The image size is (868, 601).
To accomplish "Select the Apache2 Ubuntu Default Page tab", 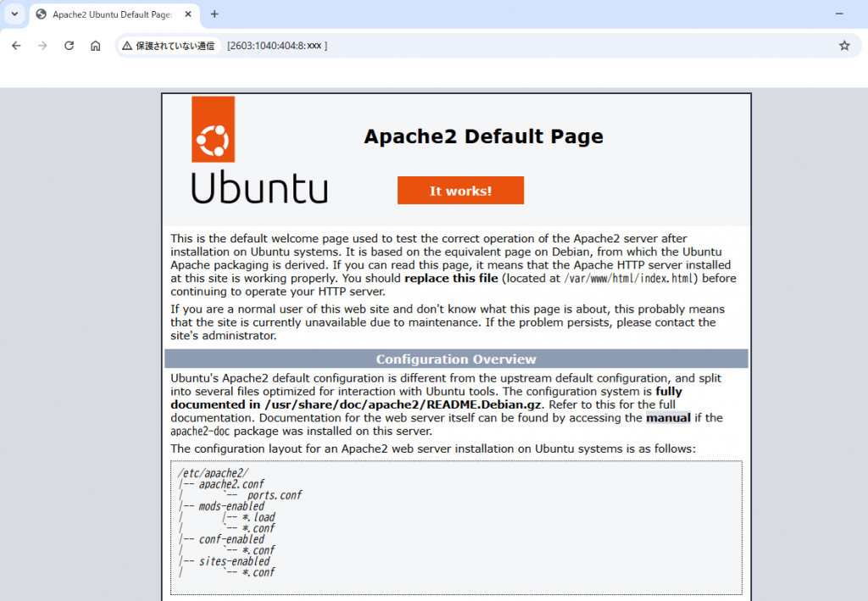I will click(x=114, y=14).
